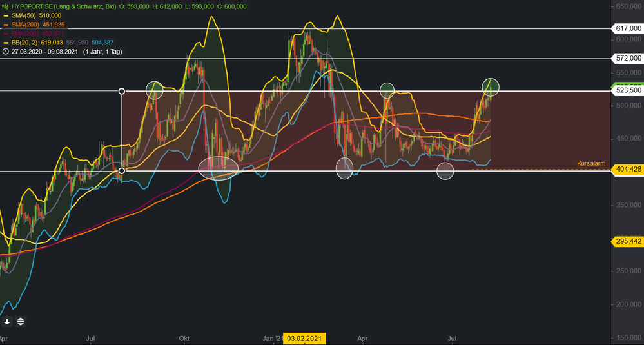Click the 523,500 horizontal line price label
The width and height of the screenshot is (644, 345).
click(627, 91)
